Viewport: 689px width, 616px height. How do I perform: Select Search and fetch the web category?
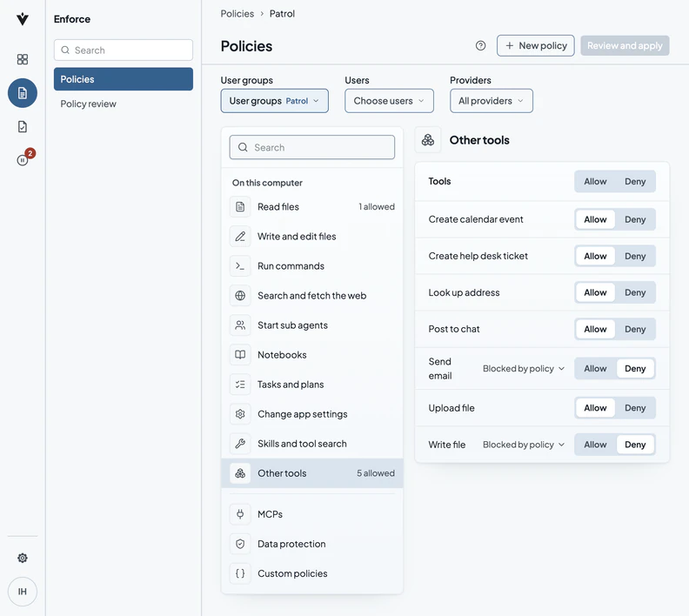point(312,296)
